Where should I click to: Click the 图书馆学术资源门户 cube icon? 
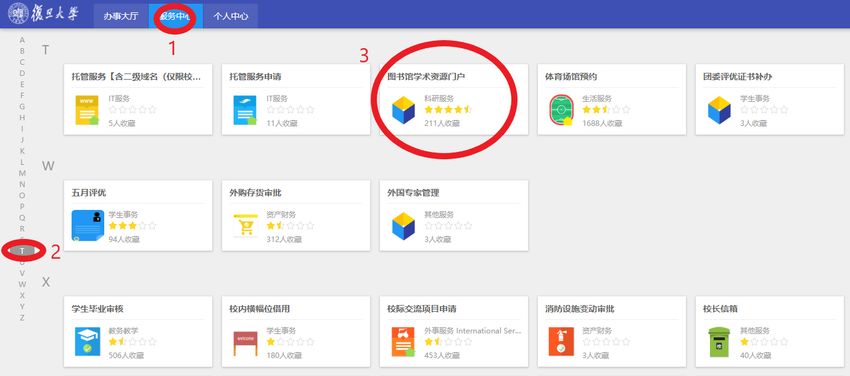pyautogui.click(x=403, y=110)
